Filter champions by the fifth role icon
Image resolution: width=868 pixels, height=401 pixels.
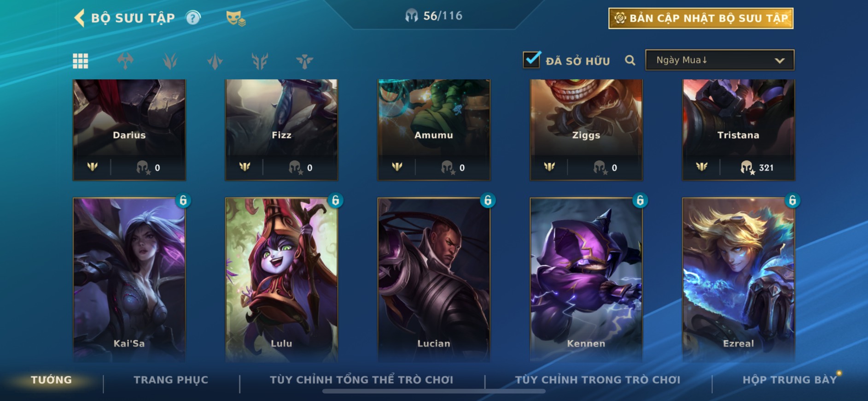pyautogui.click(x=304, y=61)
